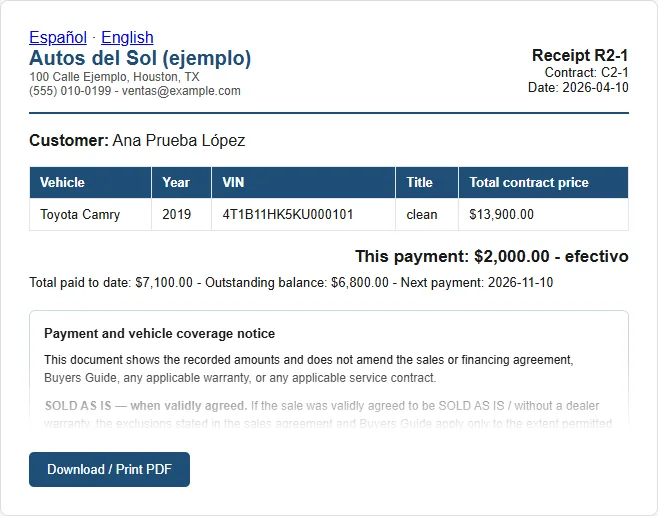Switch language to English
The height and width of the screenshot is (516, 658).
(127, 37)
